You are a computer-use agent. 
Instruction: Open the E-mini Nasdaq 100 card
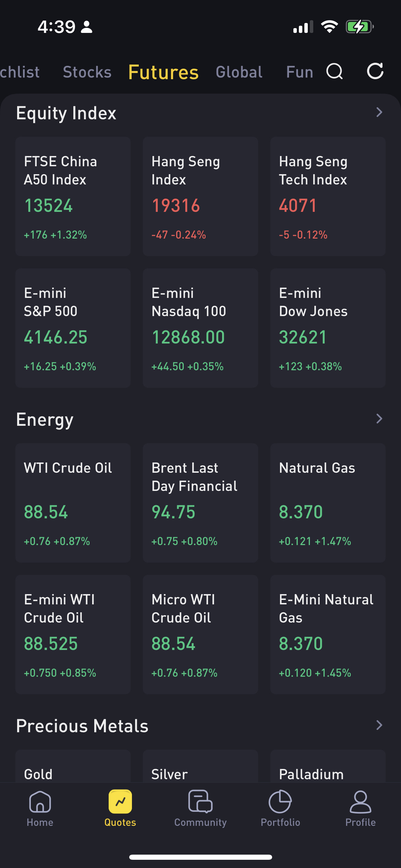(200, 328)
